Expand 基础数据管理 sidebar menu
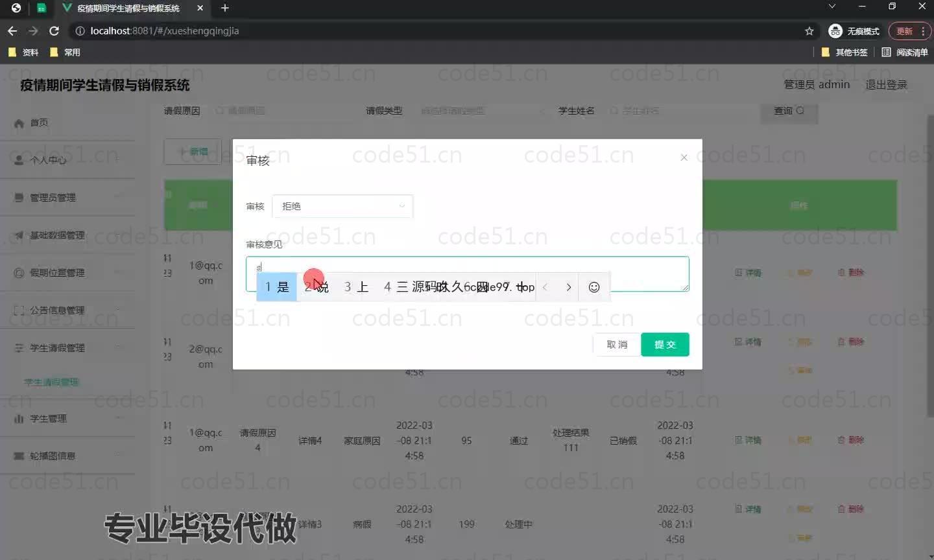934x560 pixels. [67, 235]
